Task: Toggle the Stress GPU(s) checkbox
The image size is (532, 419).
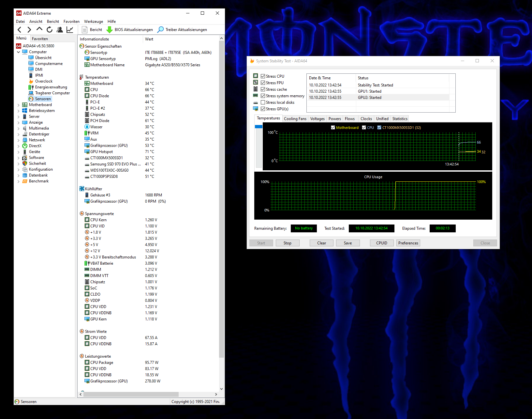Action: [263, 109]
